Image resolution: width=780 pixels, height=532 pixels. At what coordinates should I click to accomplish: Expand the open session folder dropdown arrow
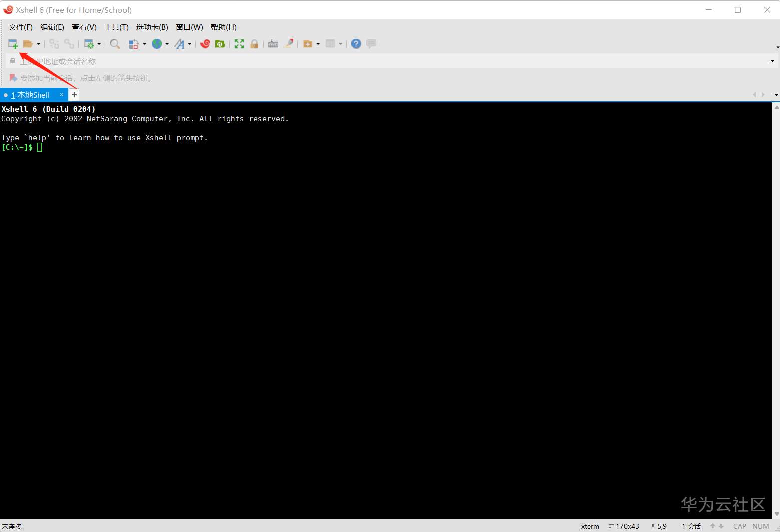(x=38, y=44)
